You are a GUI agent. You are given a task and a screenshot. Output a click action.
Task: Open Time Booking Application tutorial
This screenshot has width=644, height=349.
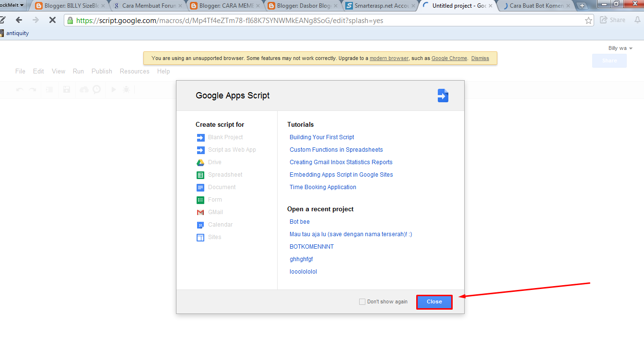[323, 187]
